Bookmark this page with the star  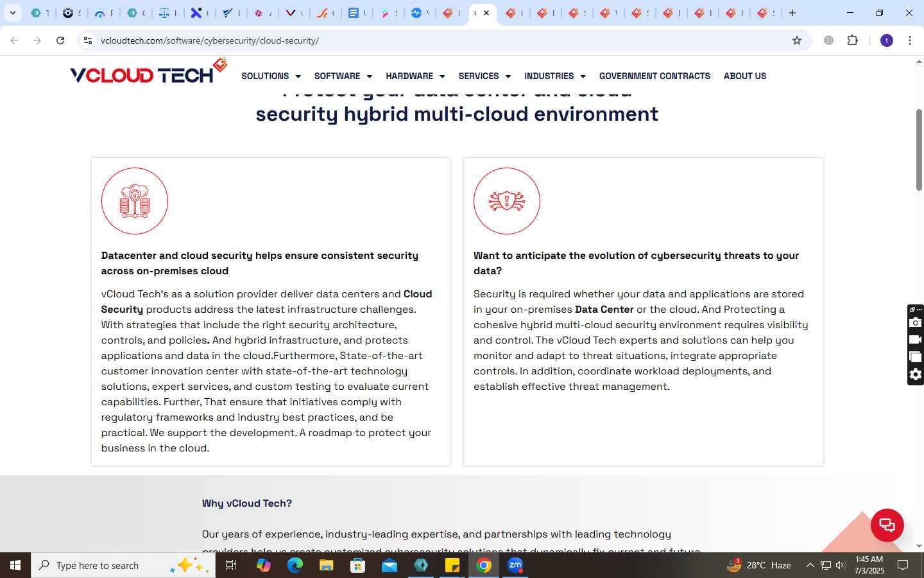point(797,40)
